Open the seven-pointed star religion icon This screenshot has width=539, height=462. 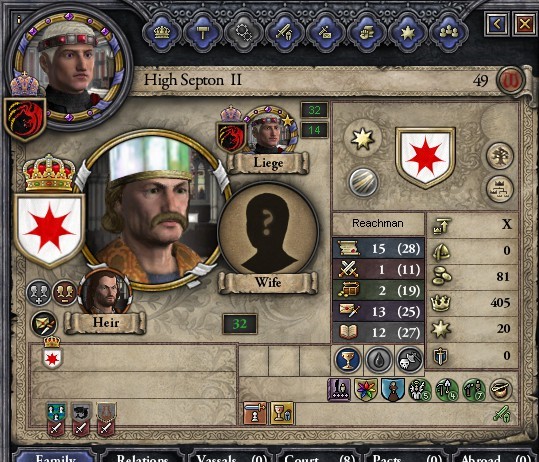pyautogui.click(x=407, y=33)
